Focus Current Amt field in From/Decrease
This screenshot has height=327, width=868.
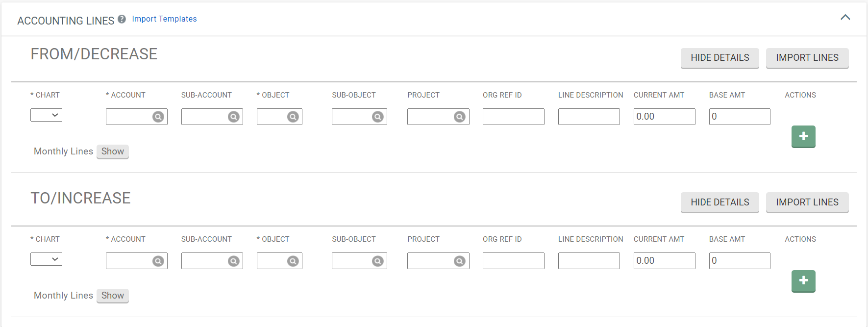click(x=664, y=117)
